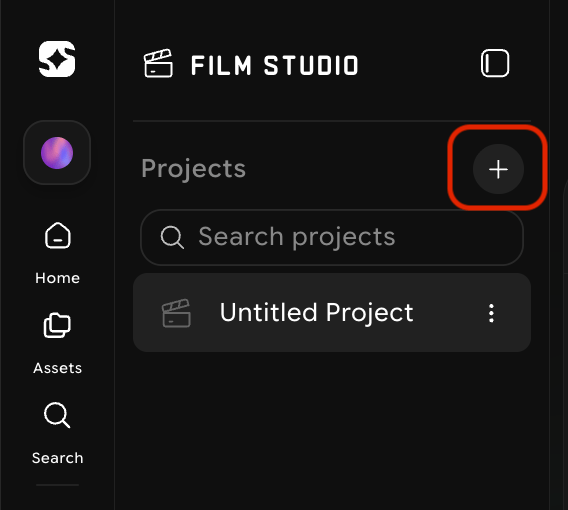Click the Film Studio clapperboard icon

click(x=158, y=63)
